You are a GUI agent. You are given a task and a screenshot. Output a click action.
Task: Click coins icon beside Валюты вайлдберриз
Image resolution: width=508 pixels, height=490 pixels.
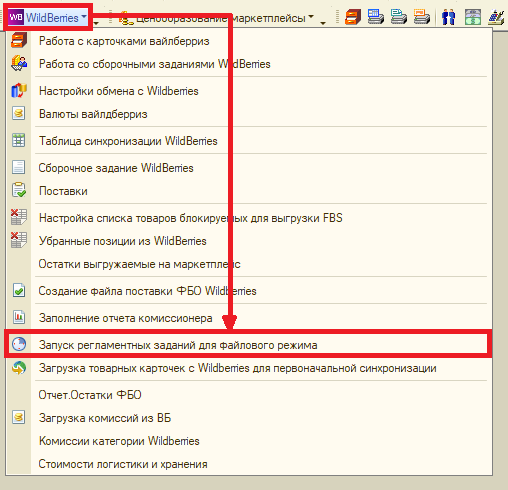pyautogui.click(x=19, y=114)
